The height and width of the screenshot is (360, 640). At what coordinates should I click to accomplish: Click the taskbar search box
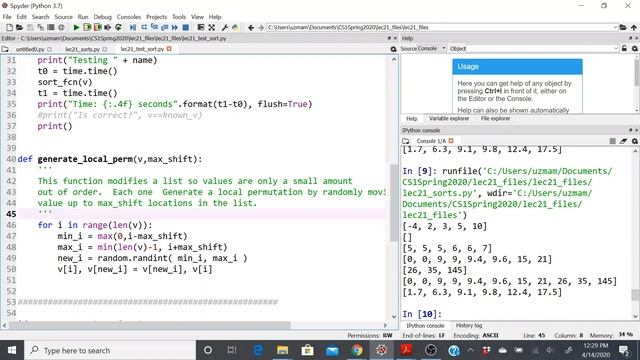point(110,350)
